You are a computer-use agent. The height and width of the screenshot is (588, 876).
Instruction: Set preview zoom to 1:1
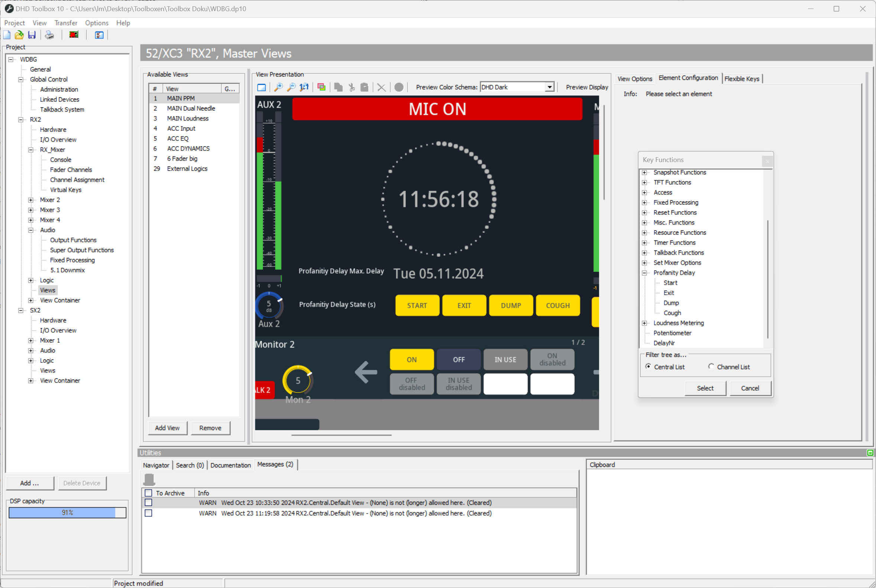click(304, 87)
